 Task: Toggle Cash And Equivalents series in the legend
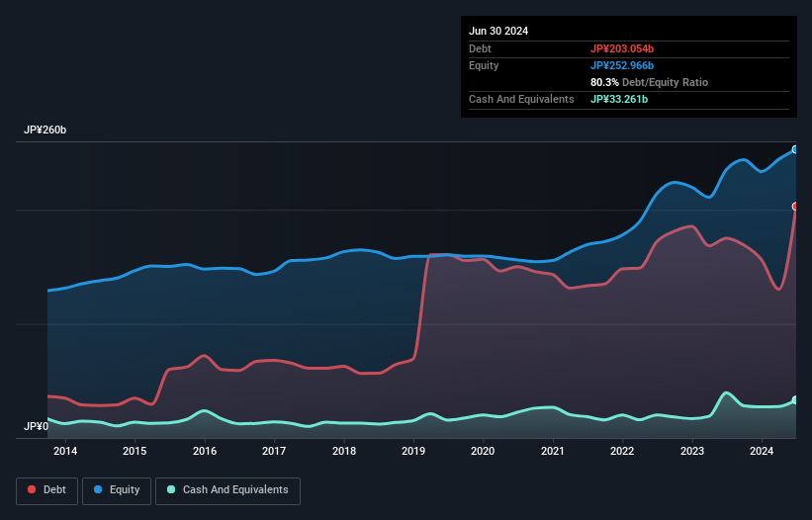click(x=227, y=490)
